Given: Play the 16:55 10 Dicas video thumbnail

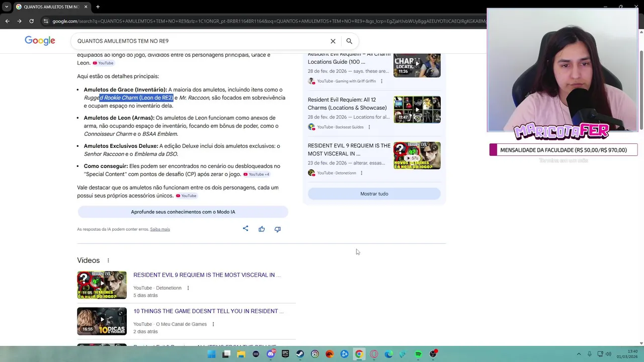Looking at the screenshot, I should click(102, 321).
